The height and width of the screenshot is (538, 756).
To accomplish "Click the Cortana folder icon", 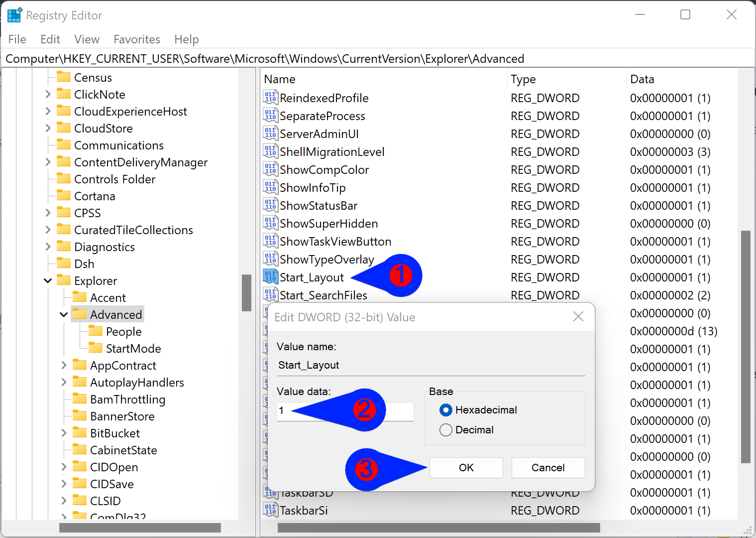I will coord(64,195).
